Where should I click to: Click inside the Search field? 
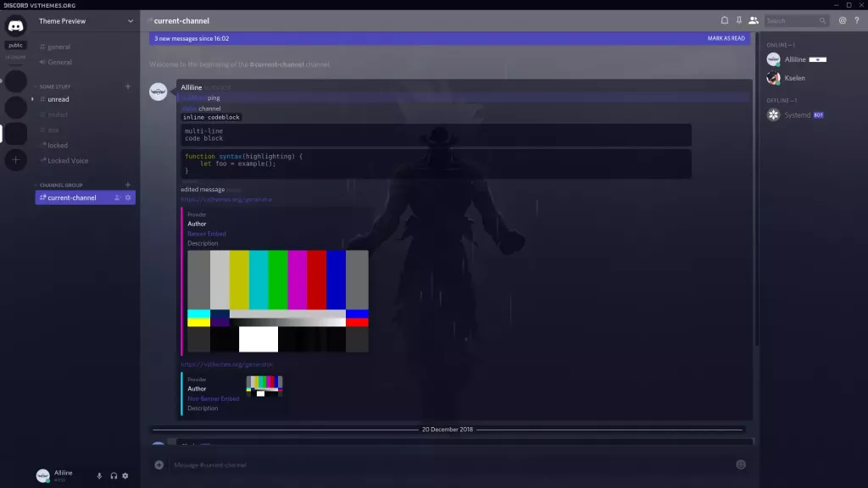pos(791,20)
